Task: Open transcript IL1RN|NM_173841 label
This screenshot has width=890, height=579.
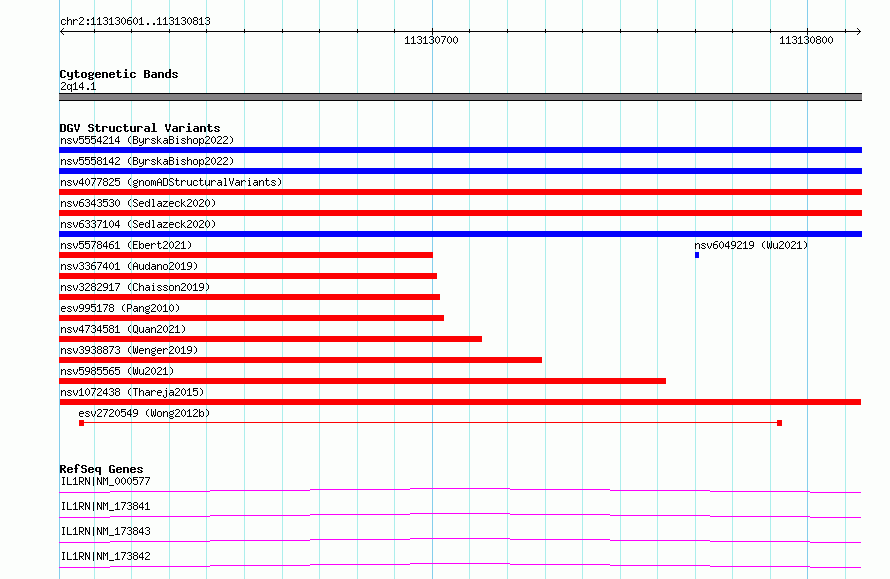Action: (x=105, y=506)
